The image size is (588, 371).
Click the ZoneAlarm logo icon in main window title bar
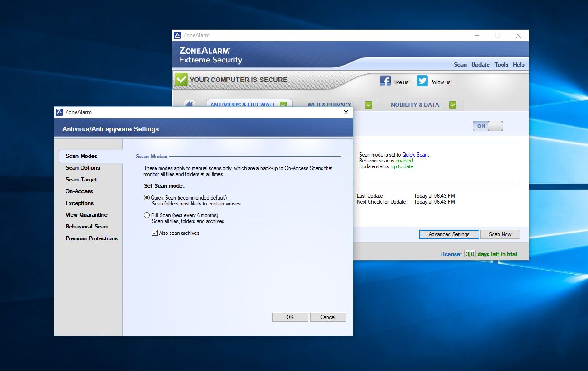[x=177, y=35]
